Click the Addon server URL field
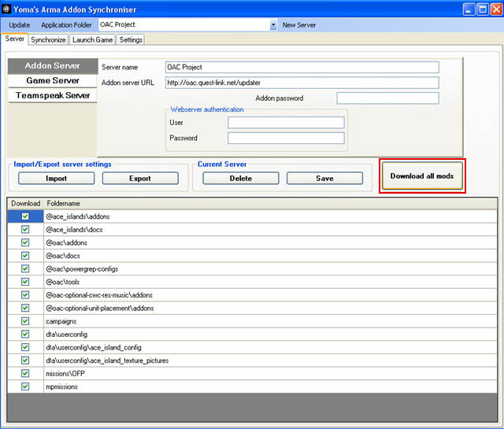Viewport: 504px width, 429px height. click(302, 83)
